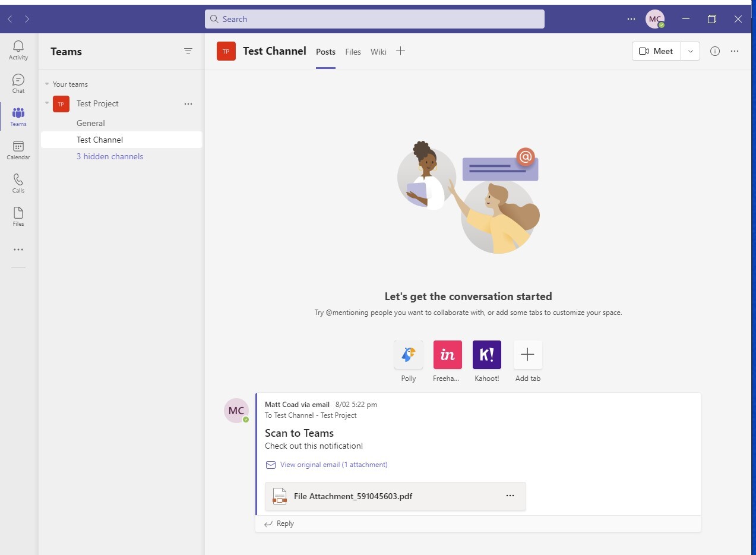Open more options for Test Project team

point(188,103)
